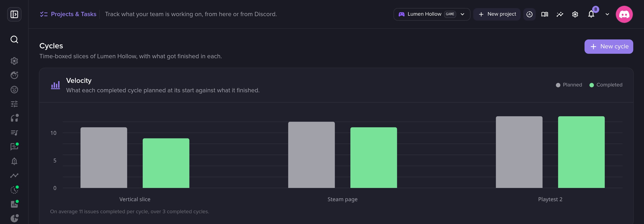
Task: Open the notifications bell with badge
Action: [x=591, y=14]
